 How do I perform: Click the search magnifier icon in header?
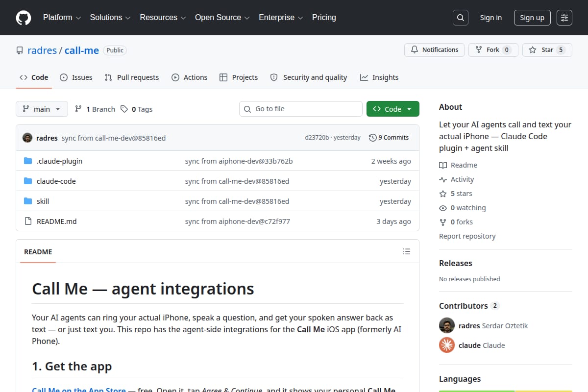coord(460,18)
